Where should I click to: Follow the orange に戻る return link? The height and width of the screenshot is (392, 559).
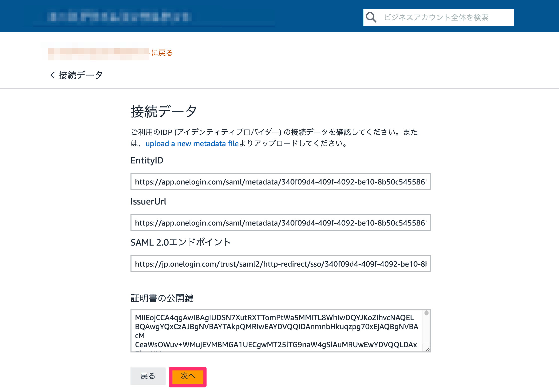(162, 53)
